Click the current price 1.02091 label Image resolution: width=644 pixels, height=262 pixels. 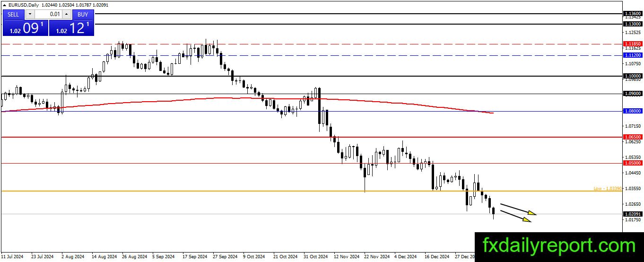(x=633, y=214)
